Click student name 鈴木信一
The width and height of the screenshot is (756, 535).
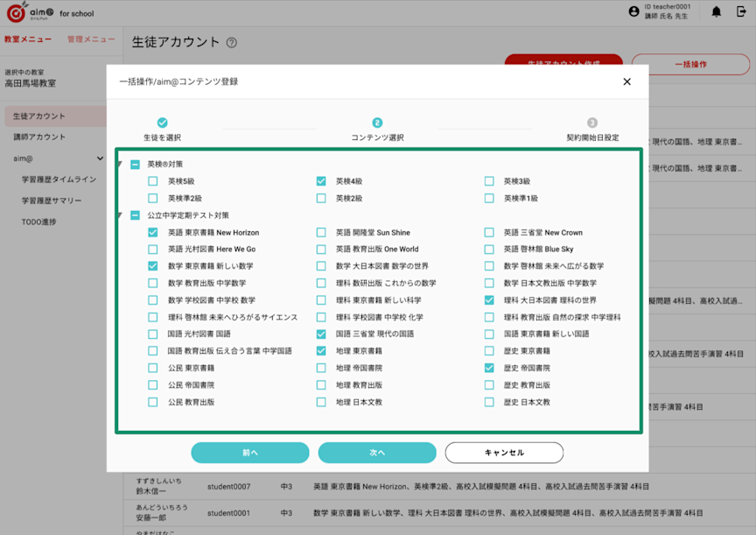point(150,491)
